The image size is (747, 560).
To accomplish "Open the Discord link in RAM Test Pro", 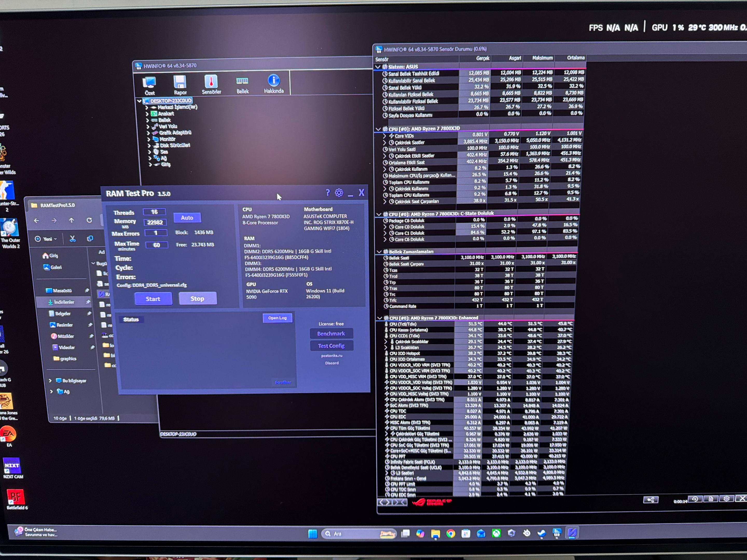I will coord(332,363).
